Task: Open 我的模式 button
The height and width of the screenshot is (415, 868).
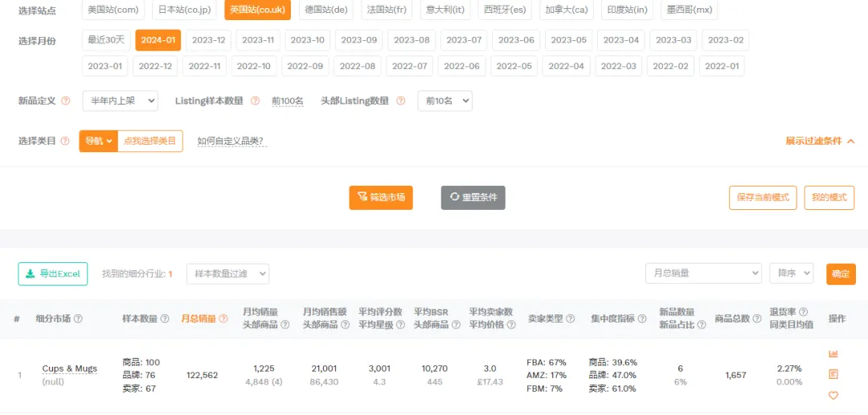Action: point(829,197)
